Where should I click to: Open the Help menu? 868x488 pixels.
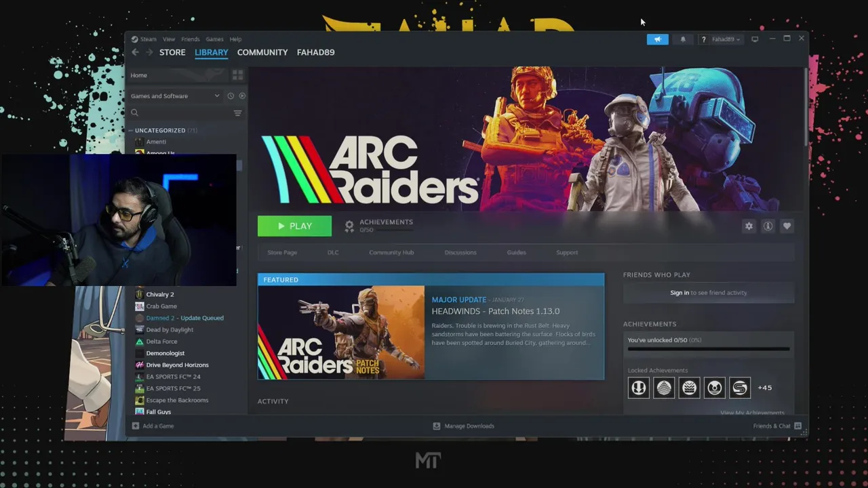pyautogui.click(x=235, y=39)
